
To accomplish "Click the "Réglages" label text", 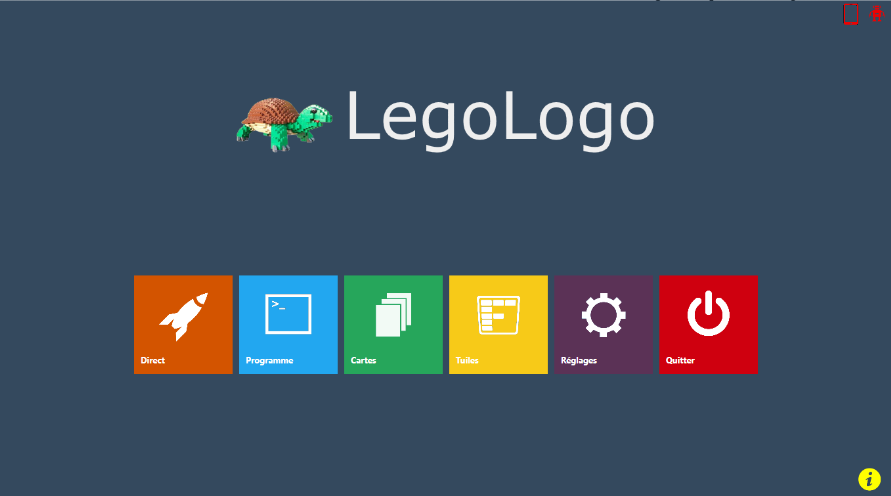I will 578,360.
